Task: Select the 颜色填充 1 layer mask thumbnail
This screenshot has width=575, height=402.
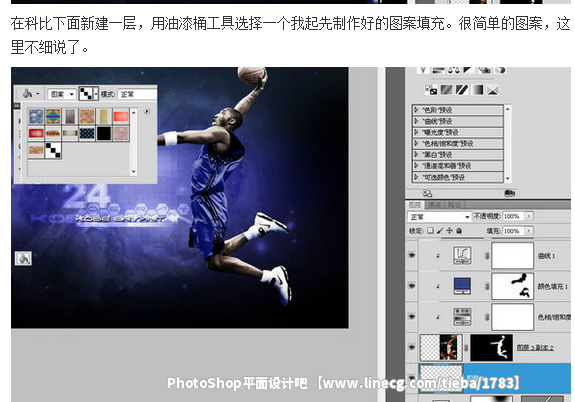Action: (513, 286)
